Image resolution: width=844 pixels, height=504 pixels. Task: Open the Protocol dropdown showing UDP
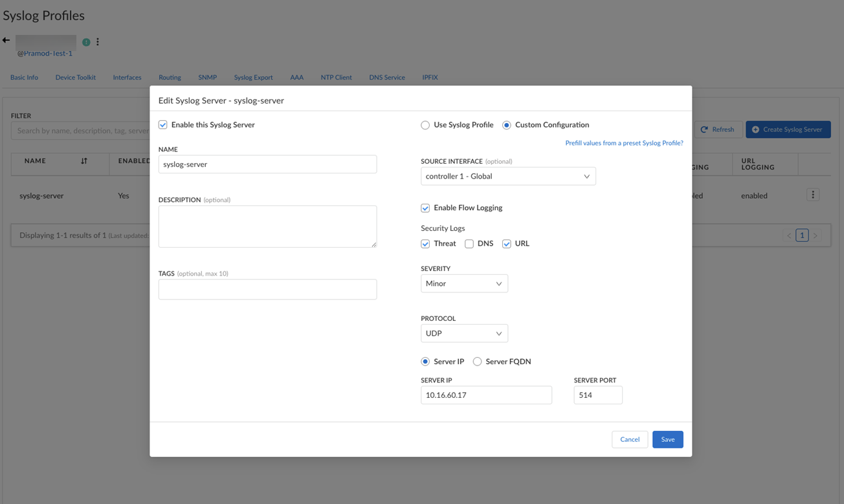pos(464,333)
